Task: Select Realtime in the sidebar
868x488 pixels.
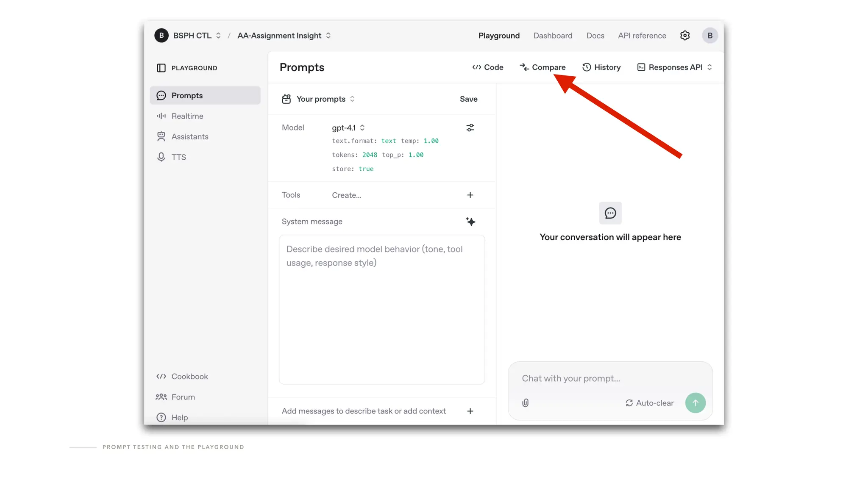Action: (187, 116)
